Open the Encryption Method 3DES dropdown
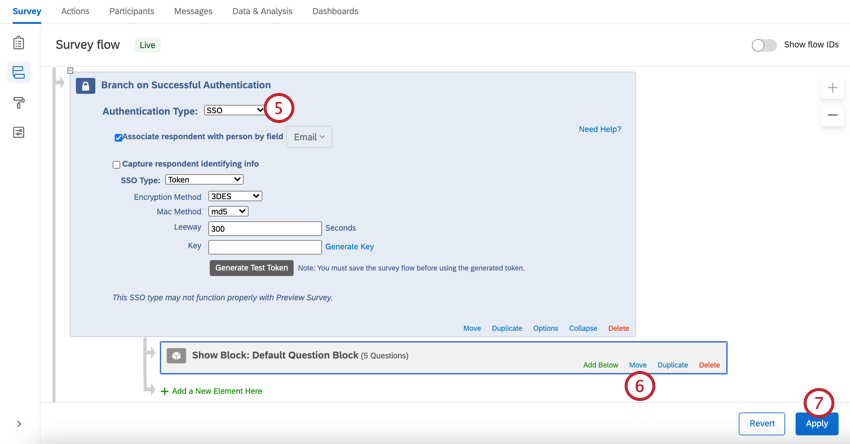Screen dimensions: 850x444 pos(235,196)
